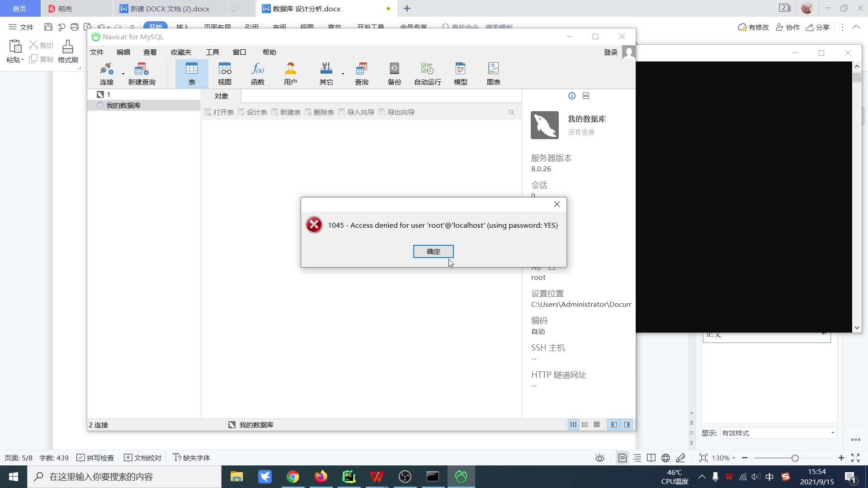Click the DDL icon in Navicat side panel
This screenshot has width=868, height=488.
click(586, 96)
